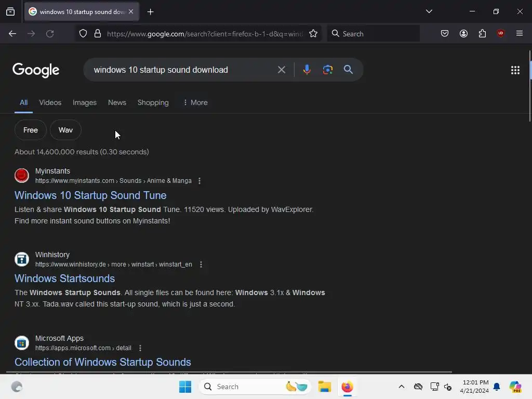
Task: Open uBlock Origin extension popup
Action: point(500,33)
